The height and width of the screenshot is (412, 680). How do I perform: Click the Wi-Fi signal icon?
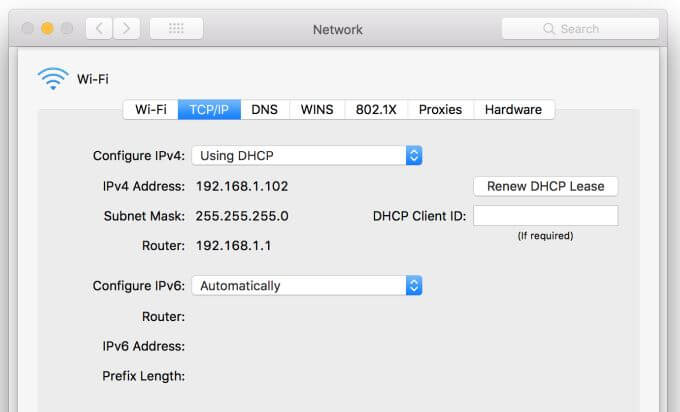[52, 78]
